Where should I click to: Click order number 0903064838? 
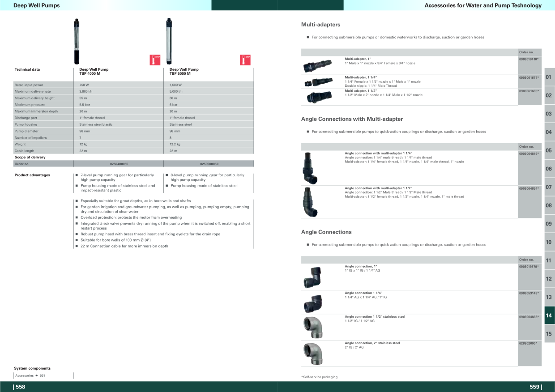(x=529, y=317)
